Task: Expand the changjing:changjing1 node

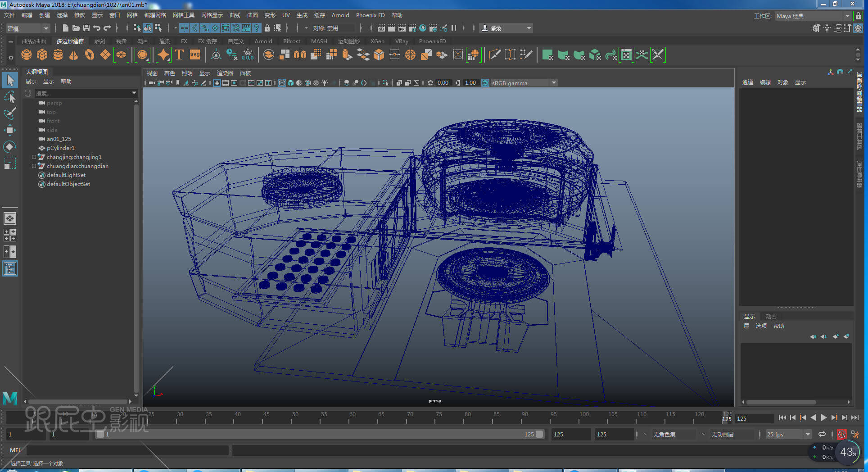Action: pos(34,157)
